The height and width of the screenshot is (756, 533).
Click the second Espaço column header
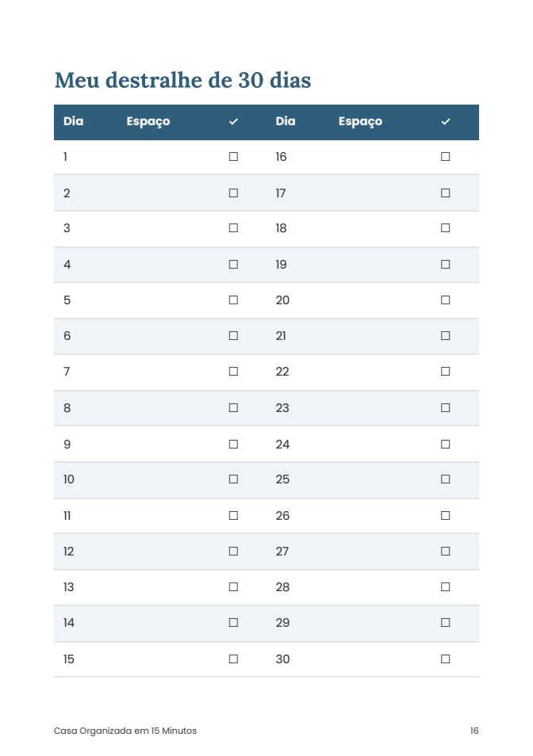pos(360,121)
